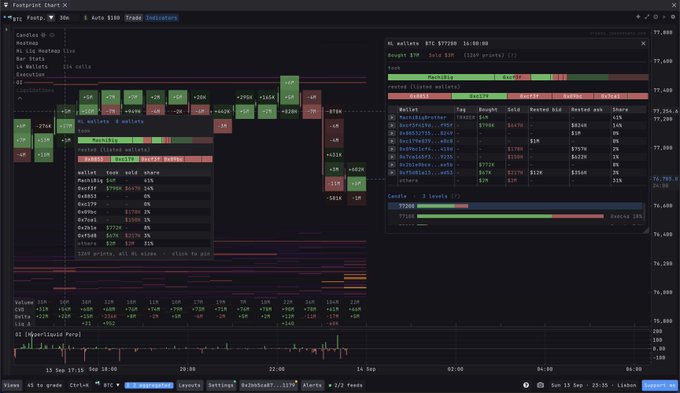Click the tooltip 'click to pin' footer
The image size is (680, 393).
tap(191, 253)
